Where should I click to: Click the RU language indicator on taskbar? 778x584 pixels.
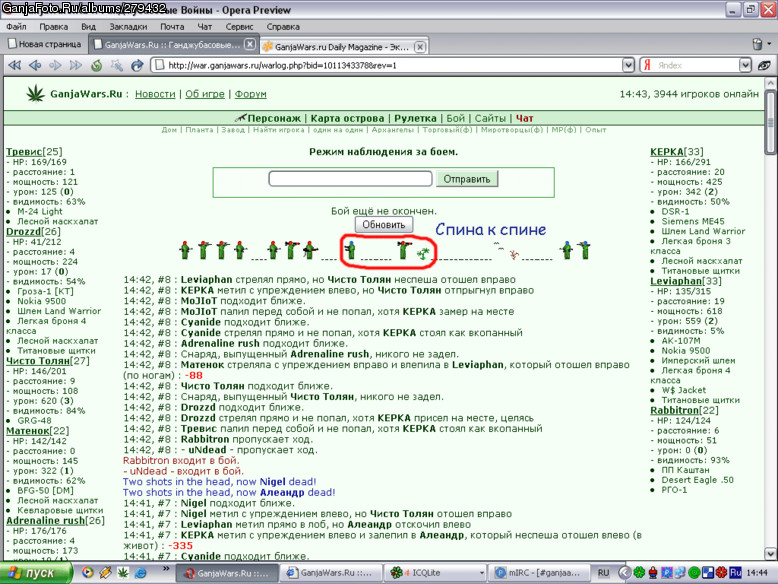[x=603, y=573]
